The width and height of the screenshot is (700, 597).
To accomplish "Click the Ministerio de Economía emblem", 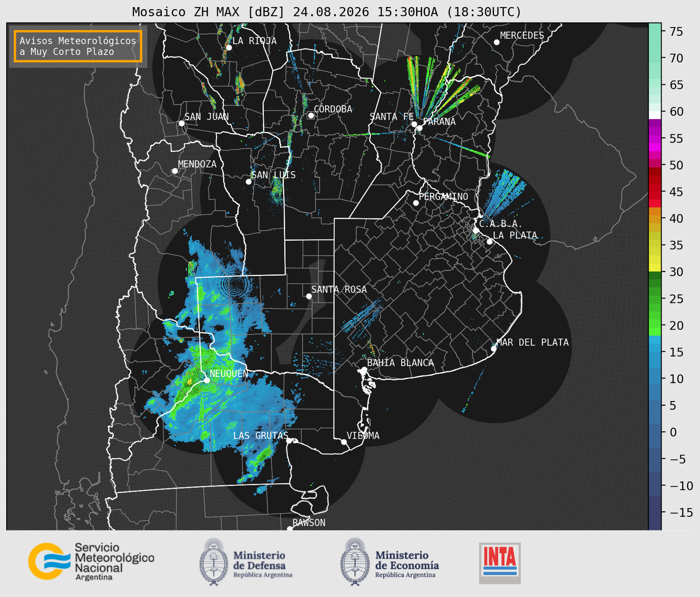I will coord(354,562).
